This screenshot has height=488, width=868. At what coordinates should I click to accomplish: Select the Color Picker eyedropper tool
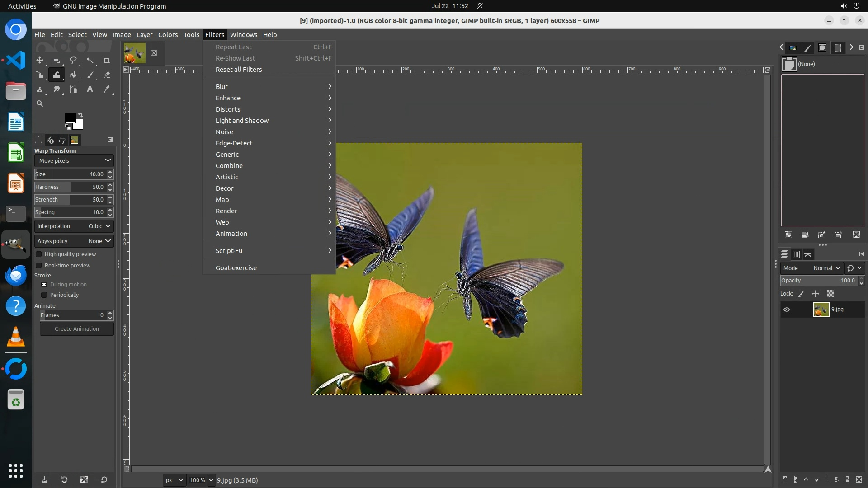[107, 89]
